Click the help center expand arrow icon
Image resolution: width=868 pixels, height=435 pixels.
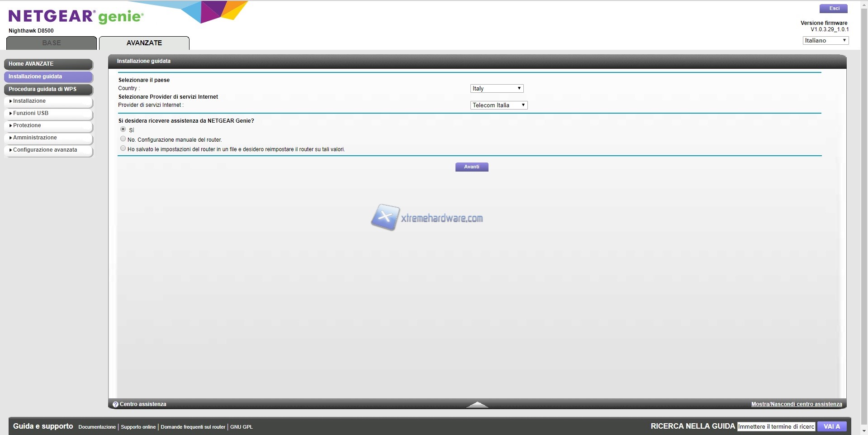pos(477,404)
